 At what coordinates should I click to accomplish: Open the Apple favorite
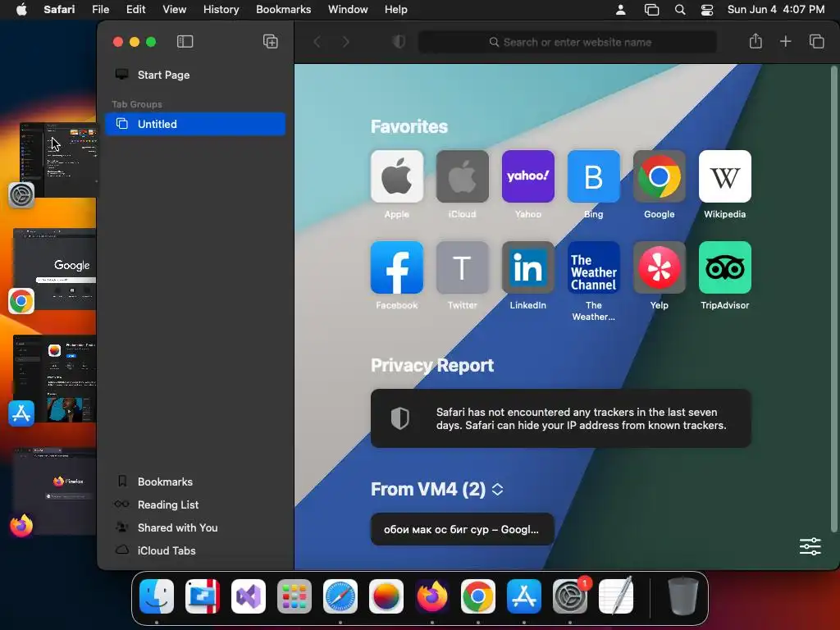[x=397, y=177]
